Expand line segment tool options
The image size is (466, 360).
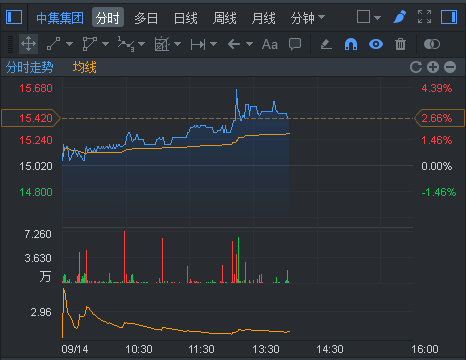pyautogui.click(x=69, y=44)
